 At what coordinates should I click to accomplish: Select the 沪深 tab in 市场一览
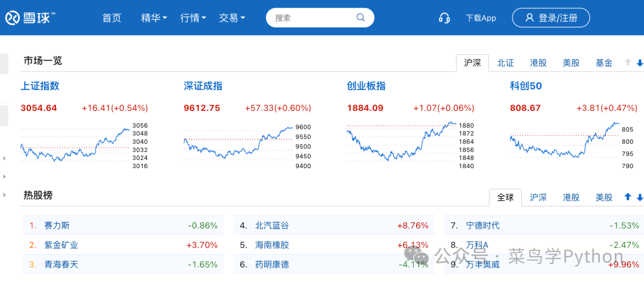(x=472, y=63)
